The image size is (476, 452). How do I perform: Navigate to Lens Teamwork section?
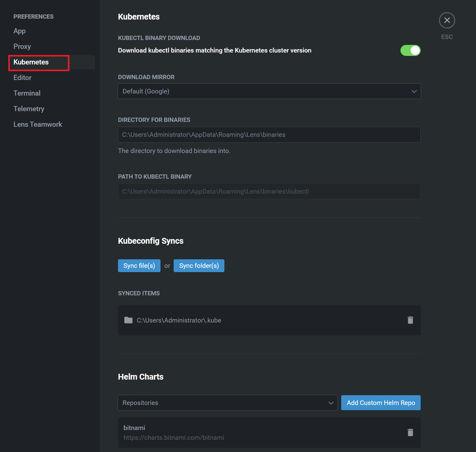(x=38, y=125)
